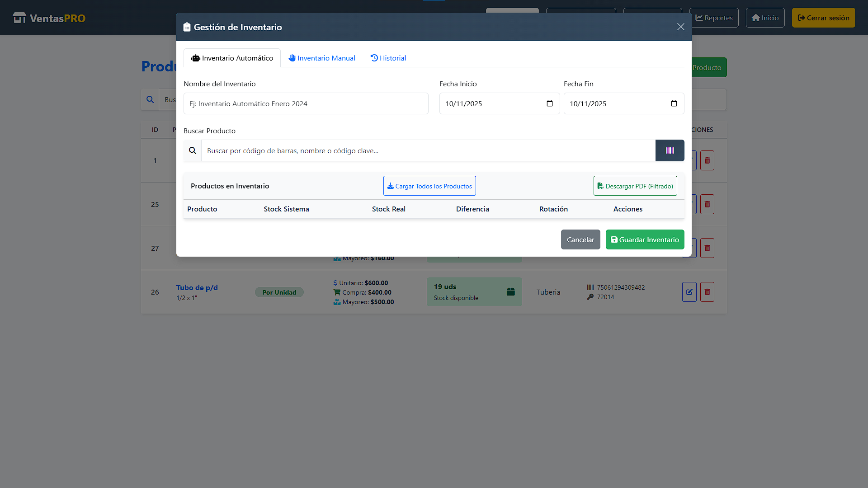Image resolution: width=868 pixels, height=488 pixels.
Task: Close the Gestión de Inventario dialog
Action: 680,27
